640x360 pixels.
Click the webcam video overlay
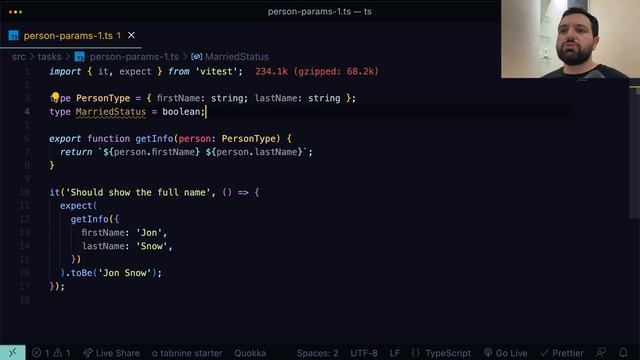click(x=570, y=39)
